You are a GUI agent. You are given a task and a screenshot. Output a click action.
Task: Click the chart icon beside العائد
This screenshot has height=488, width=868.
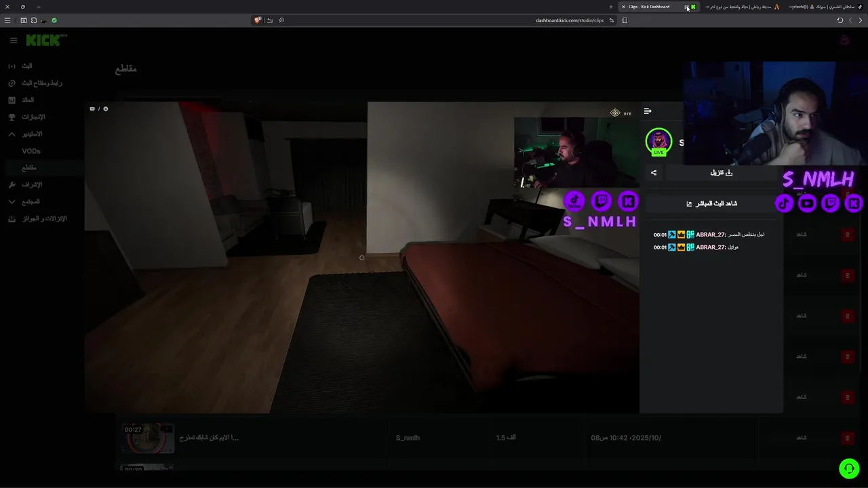12,100
